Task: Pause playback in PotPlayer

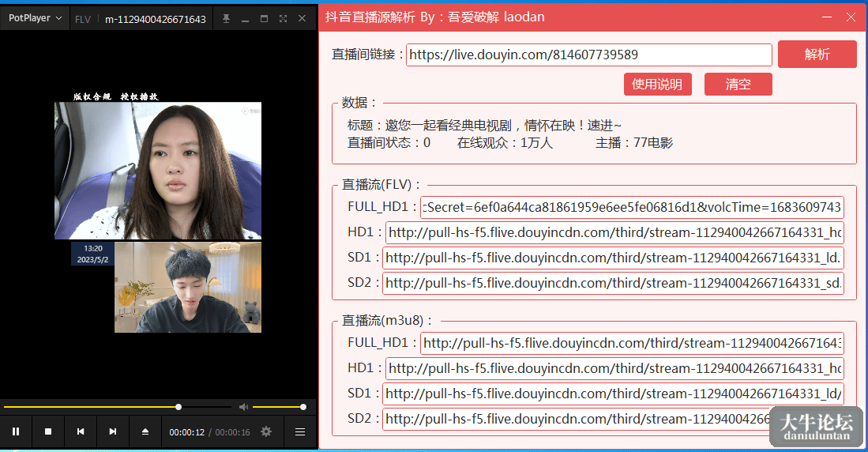Action: [16, 431]
